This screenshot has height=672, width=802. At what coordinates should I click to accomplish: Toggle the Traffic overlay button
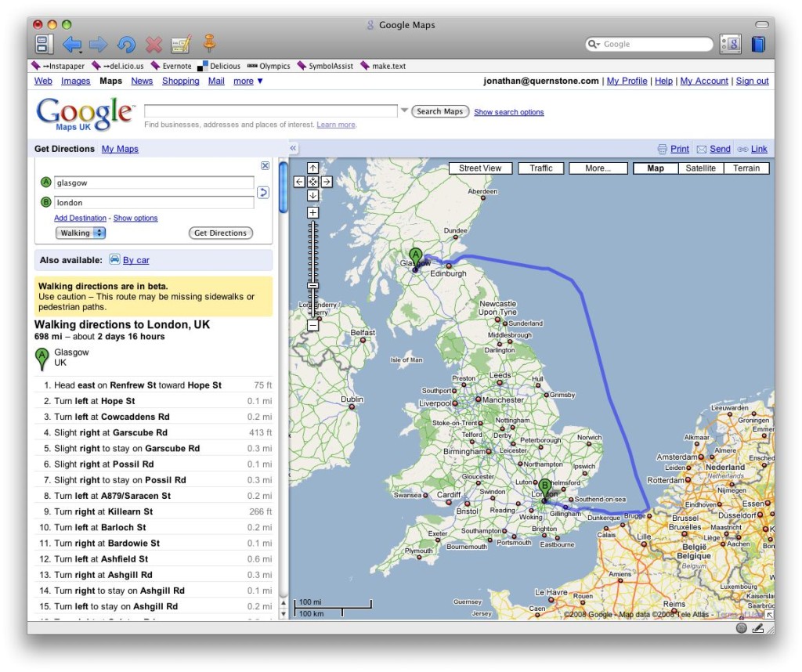[540, 168]
